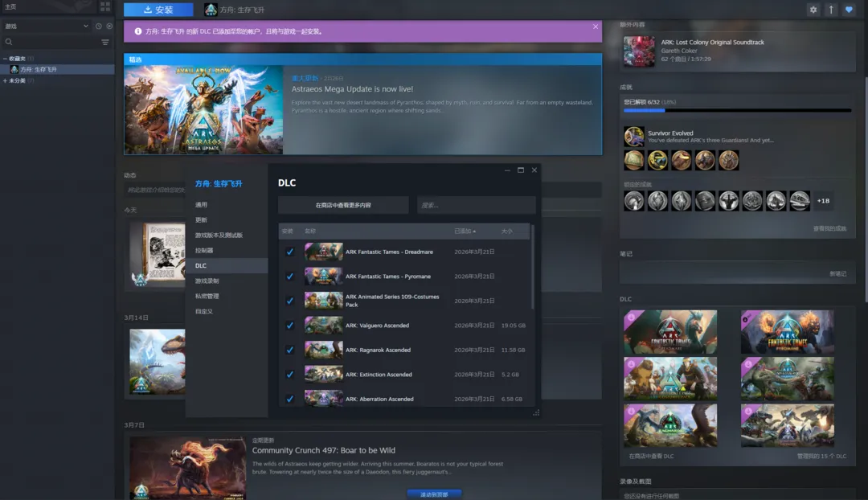Disable ARK: Extinction Ascended DLC checkbox
This screenshot has height=500, width=868.
pos(290,375)
